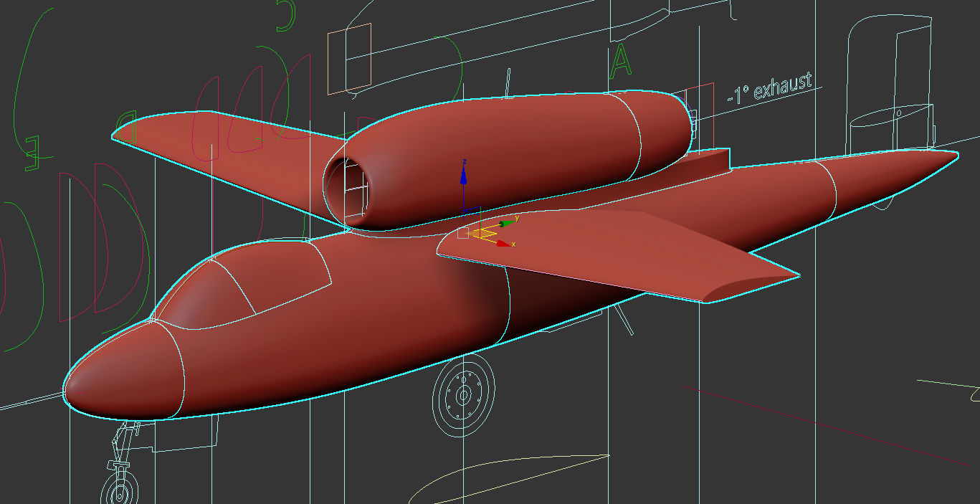The image size is (980, 504).
Task: Grab the red X-axis arrow handle
Action: 505,244
